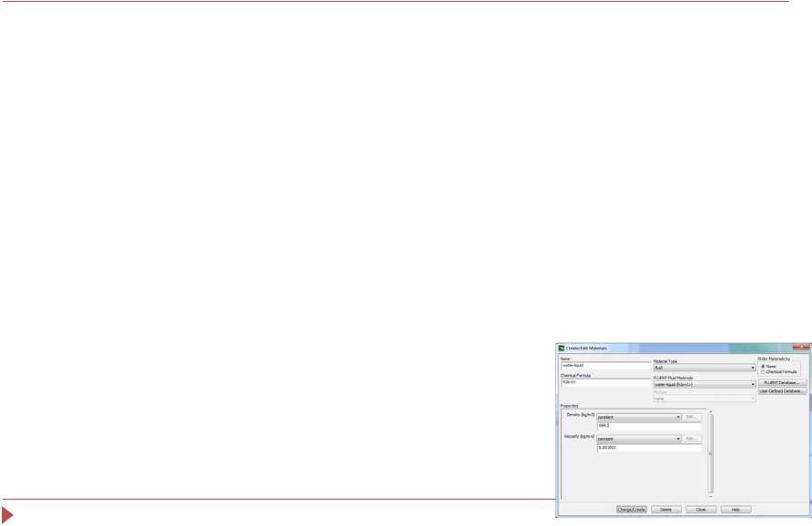Open the Density method dropdown

click(638, 417)
